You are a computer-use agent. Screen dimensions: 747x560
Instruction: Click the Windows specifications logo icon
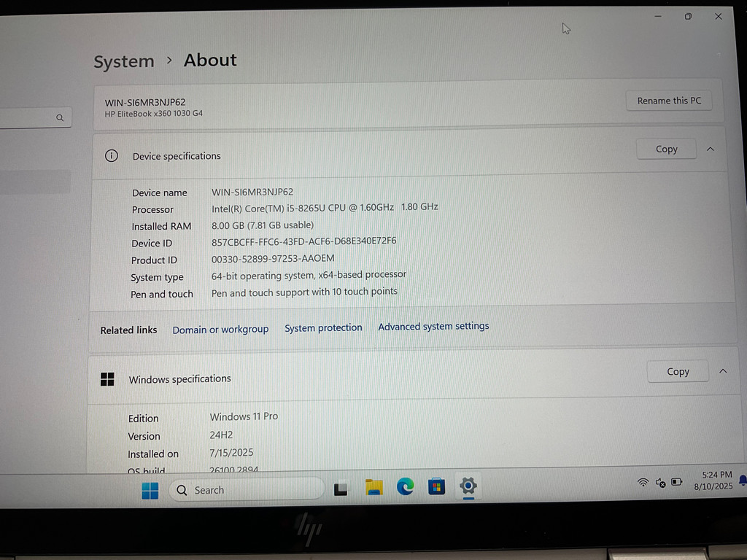[108, 379]
